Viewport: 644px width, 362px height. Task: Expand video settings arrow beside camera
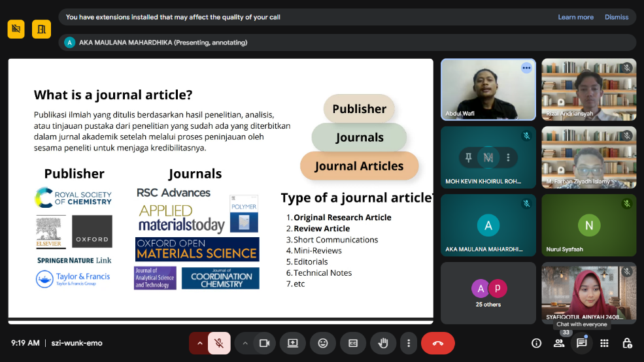(x=245, y=343)
